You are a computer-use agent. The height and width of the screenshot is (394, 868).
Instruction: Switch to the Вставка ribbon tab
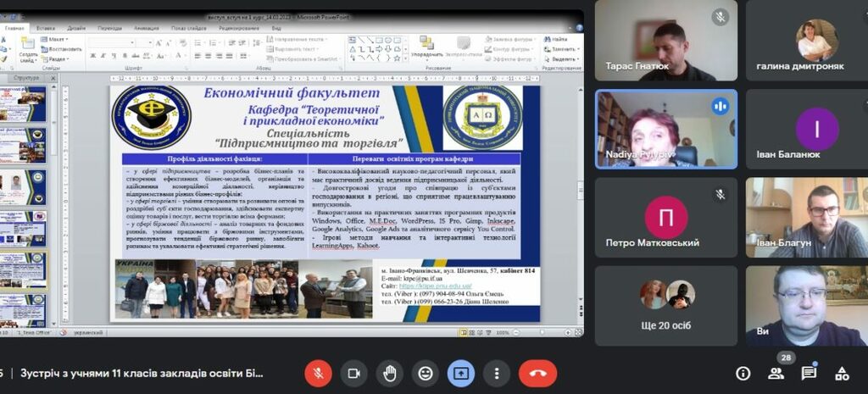46,28
